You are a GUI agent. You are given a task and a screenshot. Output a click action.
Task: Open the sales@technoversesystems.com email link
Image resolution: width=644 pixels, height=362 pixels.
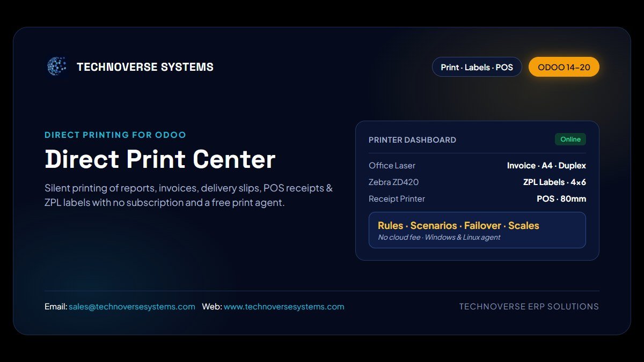(x=132, y=307)
